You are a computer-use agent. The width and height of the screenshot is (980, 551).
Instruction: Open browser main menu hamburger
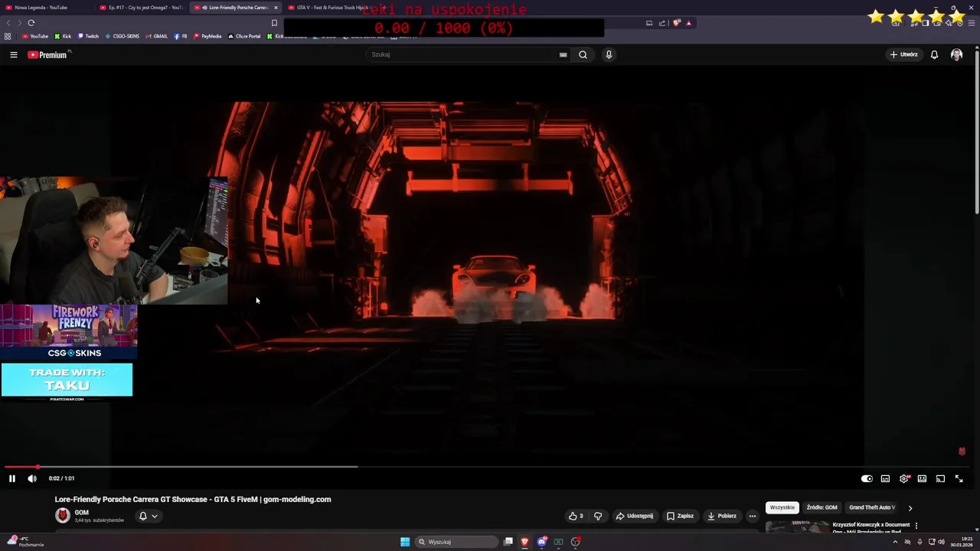coord(972,23)
